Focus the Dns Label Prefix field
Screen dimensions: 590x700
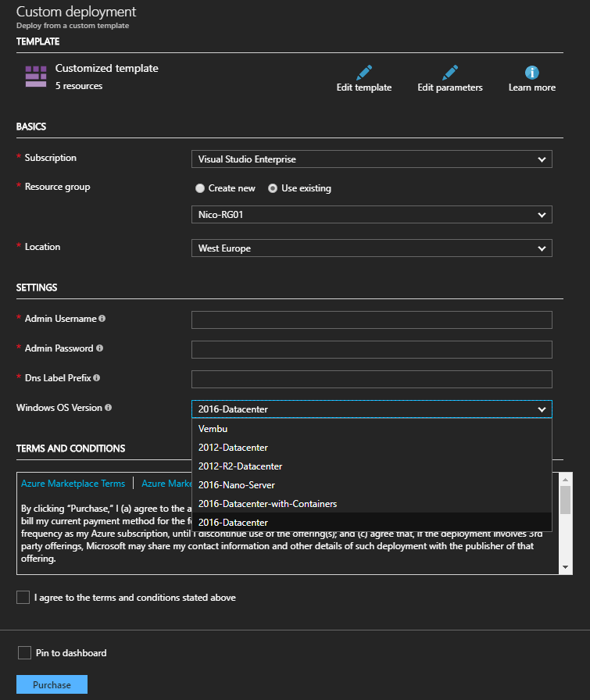[x=372, y=379]
